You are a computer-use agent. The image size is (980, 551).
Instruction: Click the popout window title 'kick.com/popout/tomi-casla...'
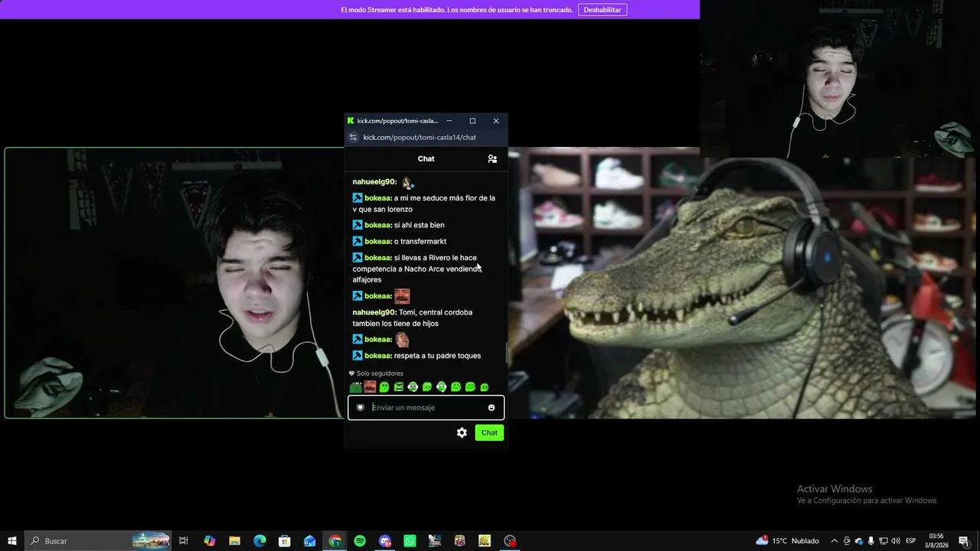click(x=397, y=121)
